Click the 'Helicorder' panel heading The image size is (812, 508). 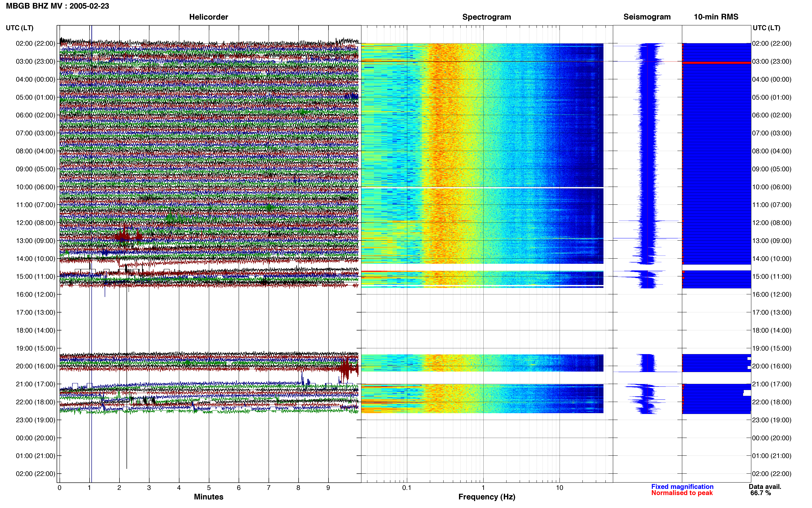tap(209, 17)
